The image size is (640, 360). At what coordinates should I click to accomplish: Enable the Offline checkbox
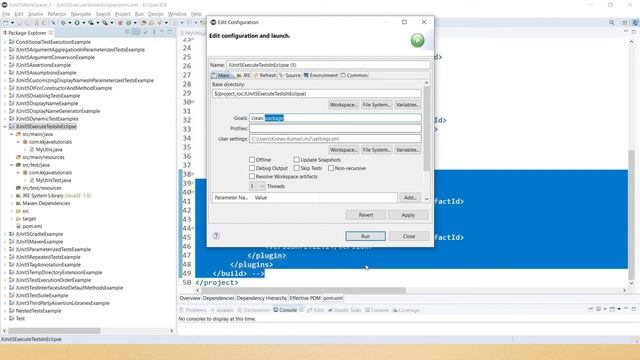coord(252,160)
